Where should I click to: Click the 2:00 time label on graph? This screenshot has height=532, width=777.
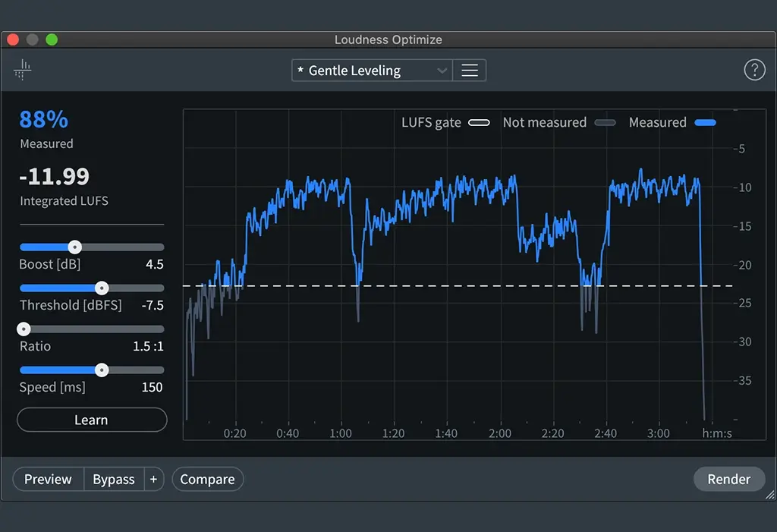click(500, 433)
